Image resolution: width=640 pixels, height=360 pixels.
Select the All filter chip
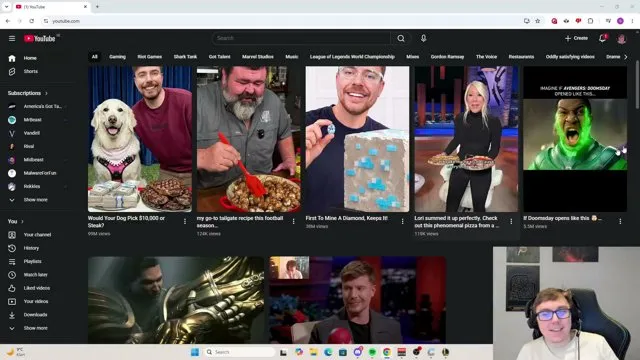(x=94, y=57)
